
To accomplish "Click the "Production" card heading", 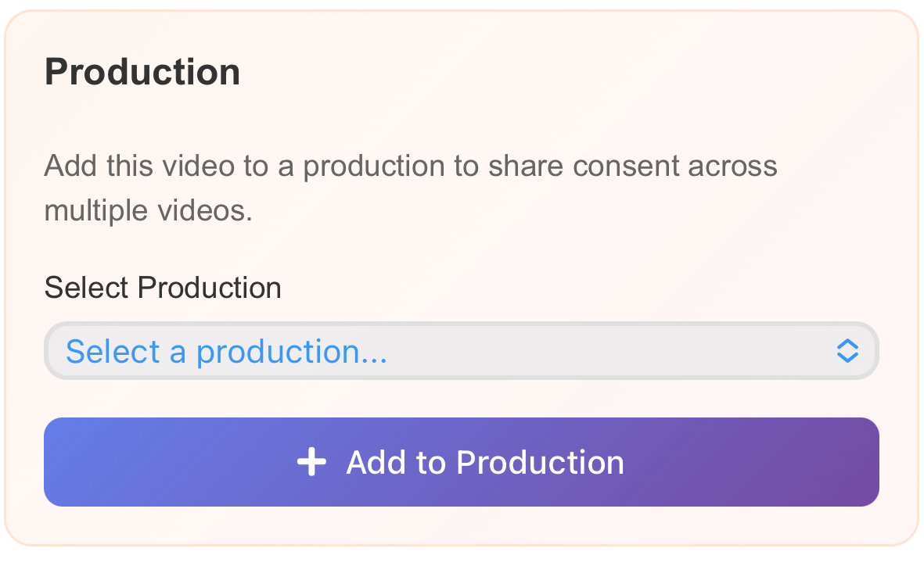I will 142,72.
